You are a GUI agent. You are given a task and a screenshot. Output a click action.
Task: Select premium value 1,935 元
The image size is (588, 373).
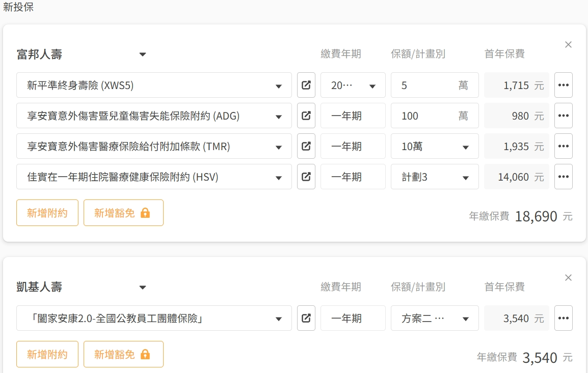tap(516, 146)
